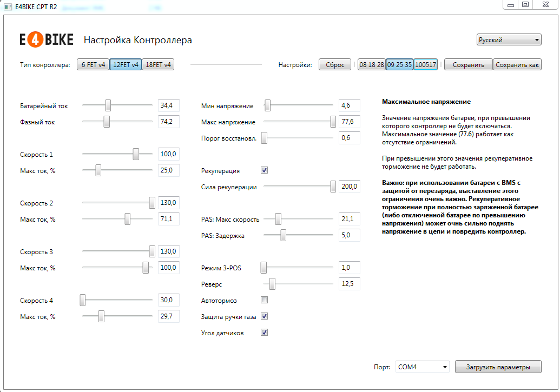Click the PAS: Задержка slider thumb

pos(283,235)
